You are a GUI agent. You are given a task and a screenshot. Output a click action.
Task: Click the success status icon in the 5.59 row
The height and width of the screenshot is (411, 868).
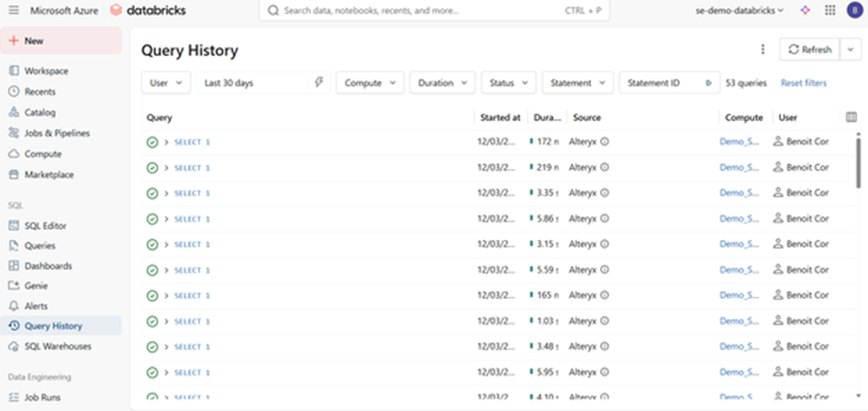click(153, 270)
